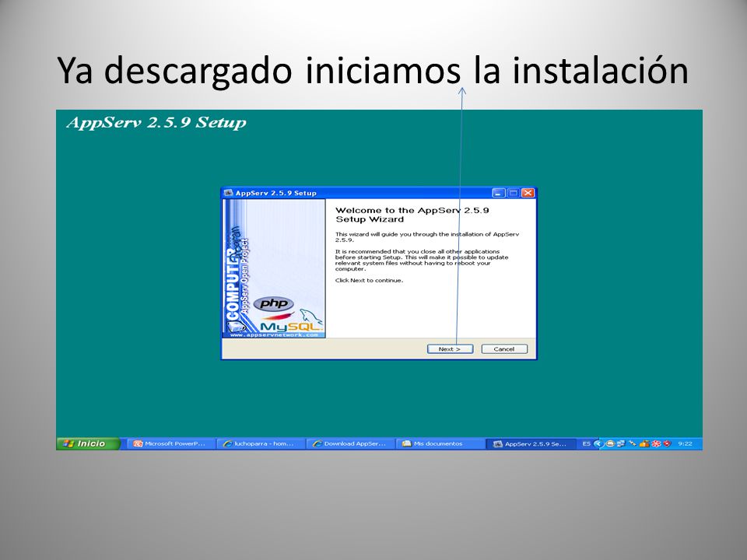The image size is (747, 560).
Task: Expand hidden tray icons with arrow chevron
Action: [599, 444]
